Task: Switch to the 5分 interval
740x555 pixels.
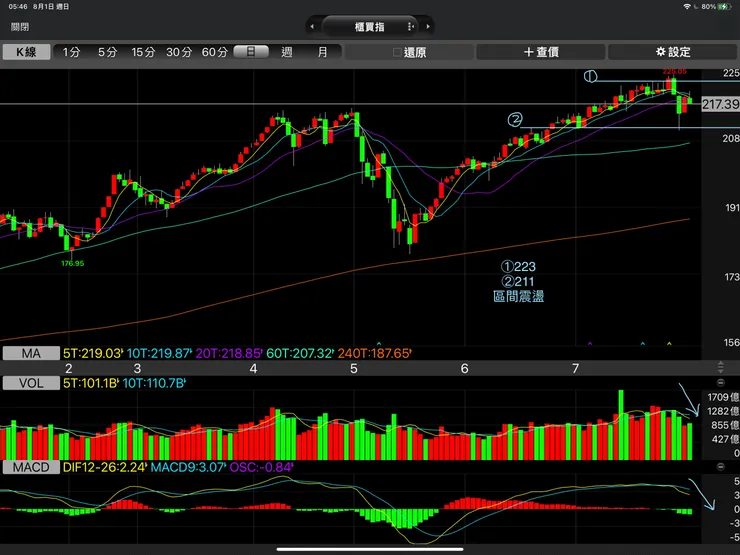Action: 107,52
